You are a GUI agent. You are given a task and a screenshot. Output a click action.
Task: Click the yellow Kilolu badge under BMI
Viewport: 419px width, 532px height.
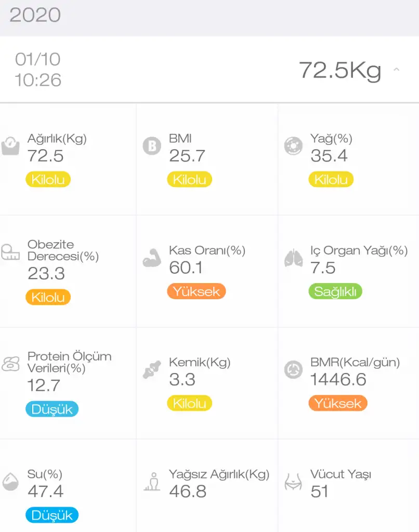(189, 180)
